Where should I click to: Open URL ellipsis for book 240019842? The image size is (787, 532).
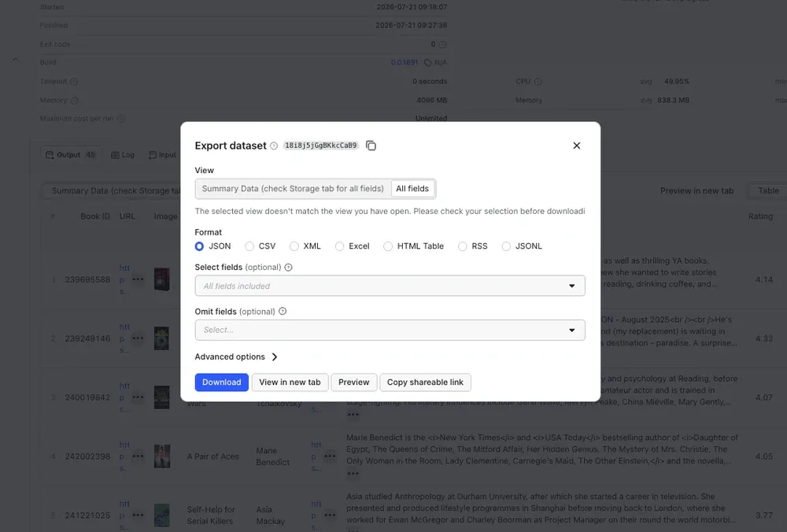pyautogui.click(x=138, y=397)
